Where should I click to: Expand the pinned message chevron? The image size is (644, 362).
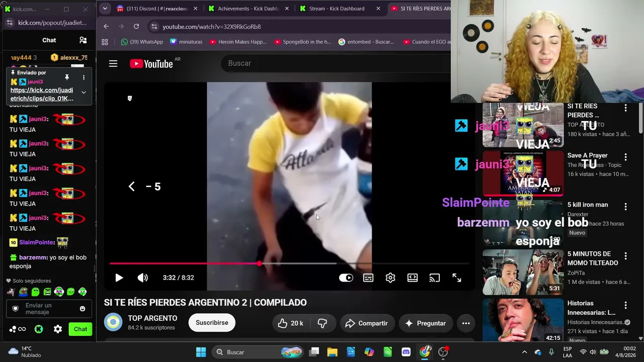pyautogui.click(x=84, y=93)
